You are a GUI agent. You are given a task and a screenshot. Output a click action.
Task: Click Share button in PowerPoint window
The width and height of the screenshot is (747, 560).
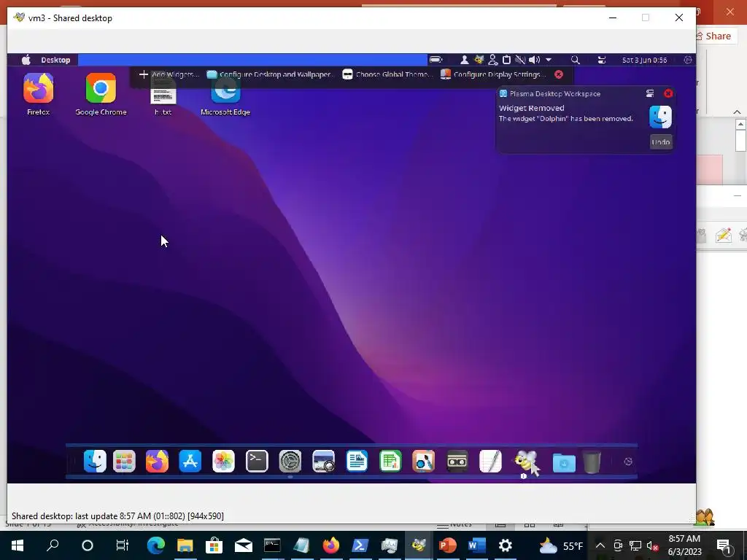click(713, 36)
